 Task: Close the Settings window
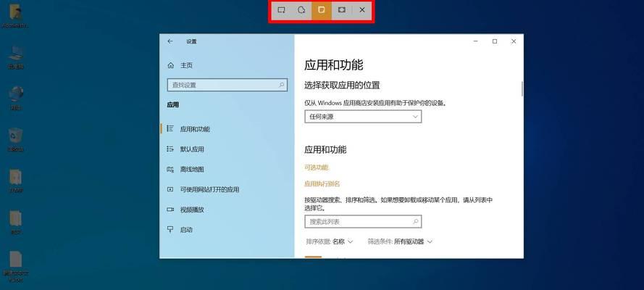pyautogui.click(x=514, y=41)
